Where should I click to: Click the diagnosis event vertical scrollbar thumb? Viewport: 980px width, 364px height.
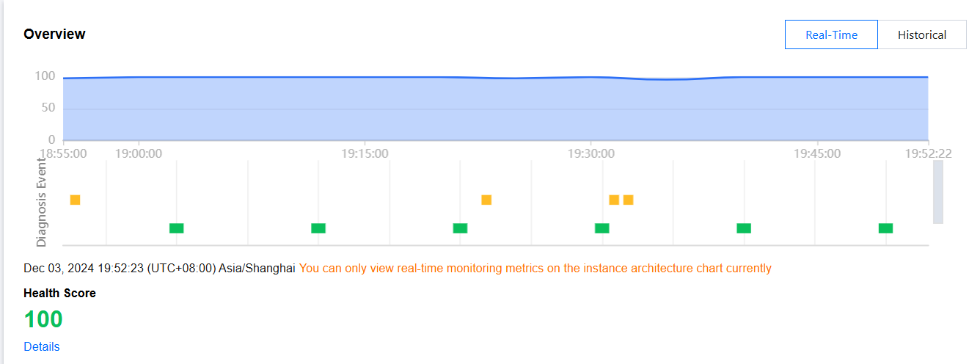[x=938, y=192]
